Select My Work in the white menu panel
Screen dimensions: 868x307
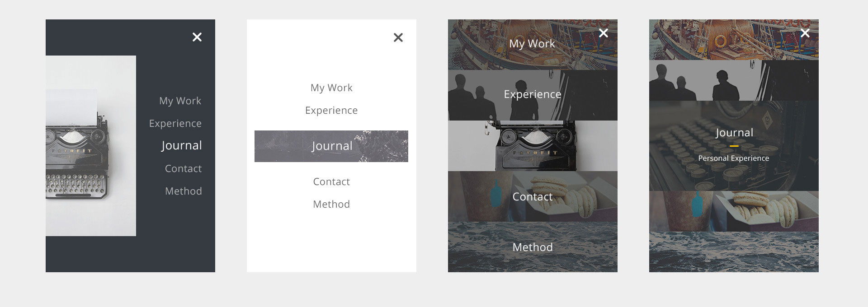[x=331, y=87]
